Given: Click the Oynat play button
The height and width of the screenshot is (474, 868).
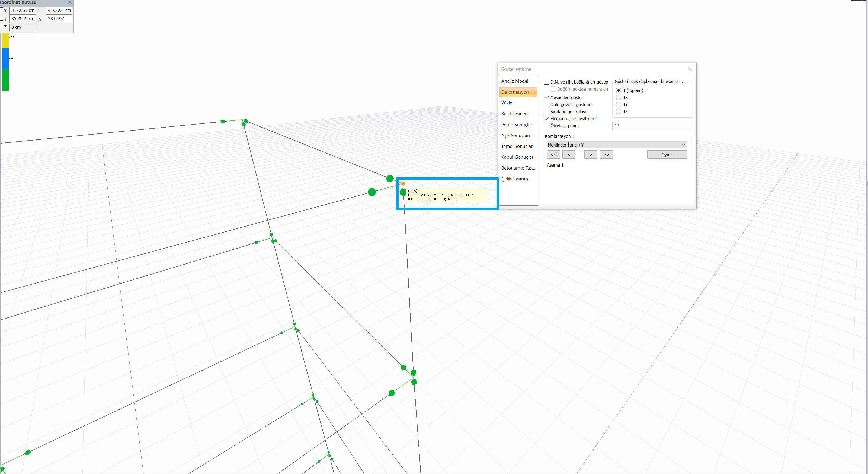Looking at the screenshot, I should coord(667,155).
